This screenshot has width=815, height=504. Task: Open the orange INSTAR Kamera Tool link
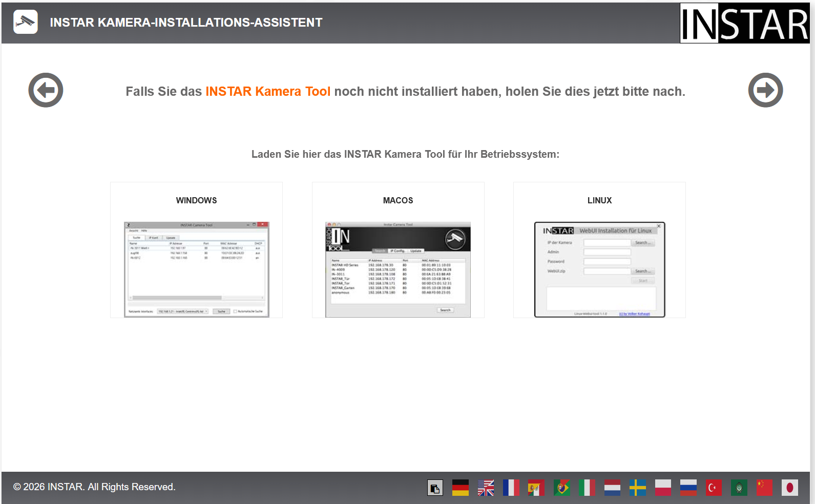268,91
